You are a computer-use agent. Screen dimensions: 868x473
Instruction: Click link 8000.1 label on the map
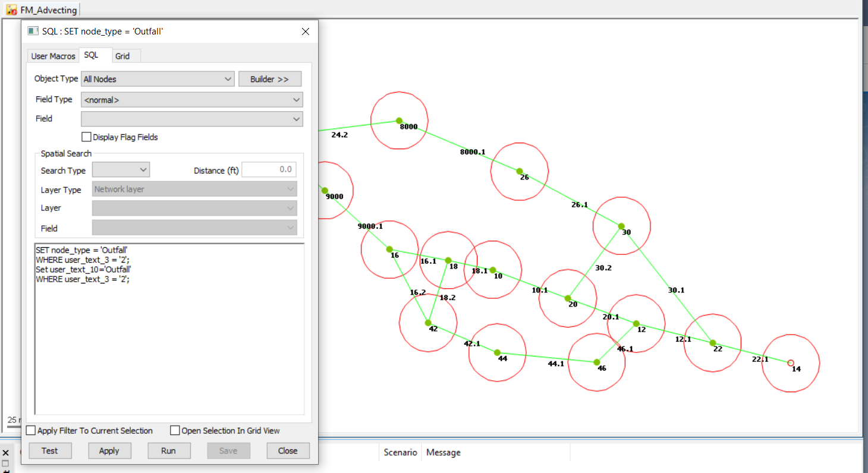(472, 152)
